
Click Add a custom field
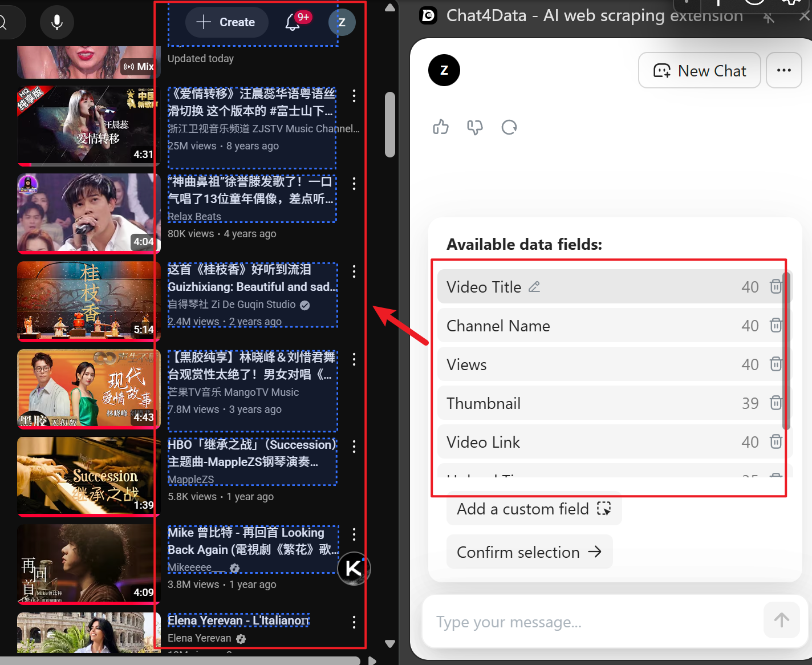(x=534, y=509)
